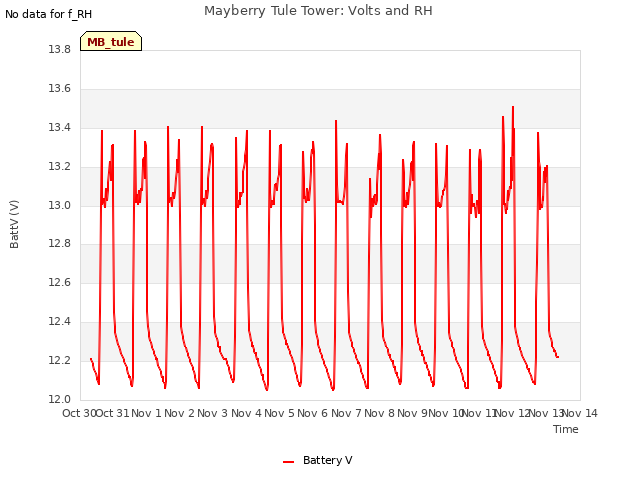Click the Nov 4 x-axis label
640x480 pixels.
click(x=246, y=413)
